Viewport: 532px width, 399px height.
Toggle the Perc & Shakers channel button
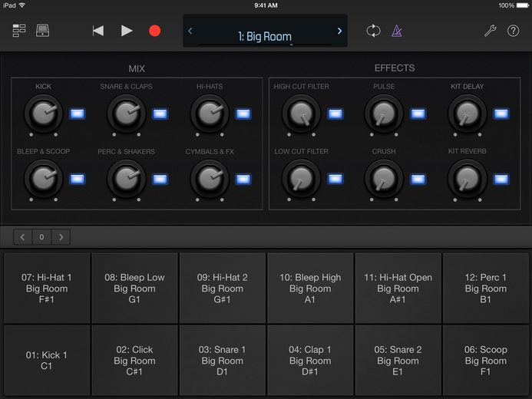click(160, 179)
